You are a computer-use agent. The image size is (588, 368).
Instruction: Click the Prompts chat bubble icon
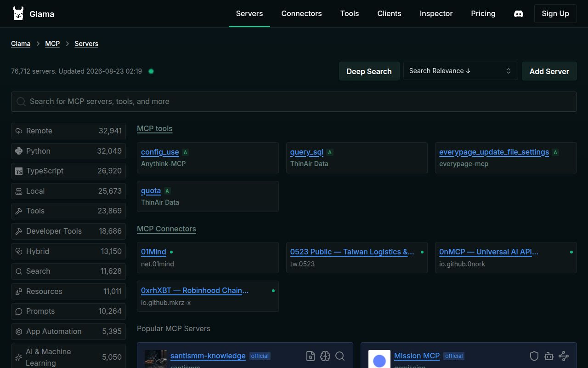click(x=19, y=311)
